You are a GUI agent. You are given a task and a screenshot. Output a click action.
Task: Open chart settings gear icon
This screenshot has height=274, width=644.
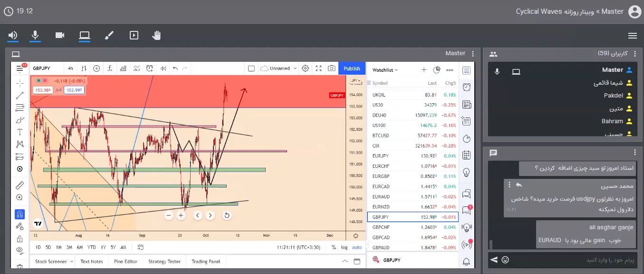point(305,68)
